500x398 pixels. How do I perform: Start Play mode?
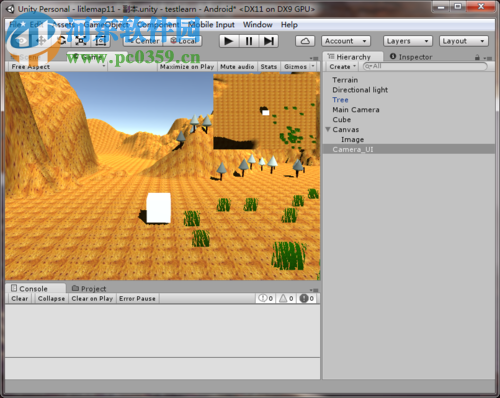(x=229, y=41)
